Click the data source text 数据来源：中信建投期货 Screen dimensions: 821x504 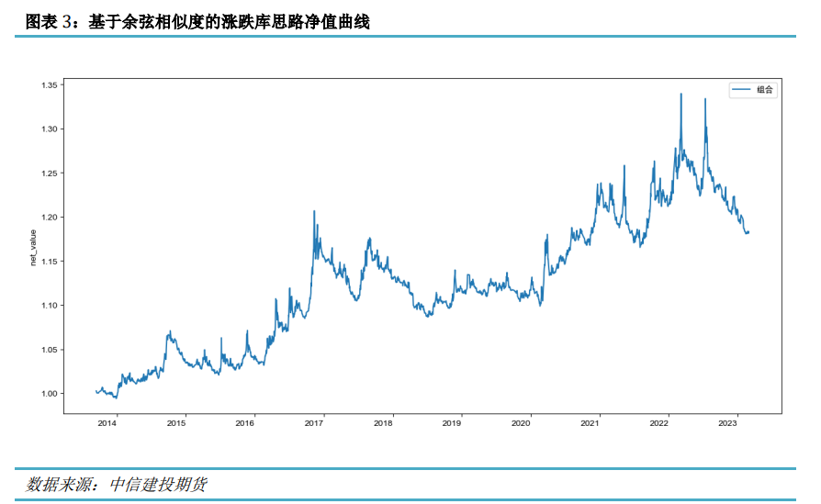(x=117, y=484)
